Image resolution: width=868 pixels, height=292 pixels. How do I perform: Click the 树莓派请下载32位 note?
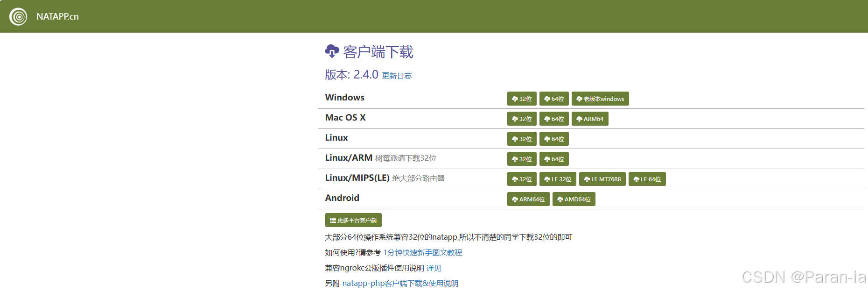[406, 158]
